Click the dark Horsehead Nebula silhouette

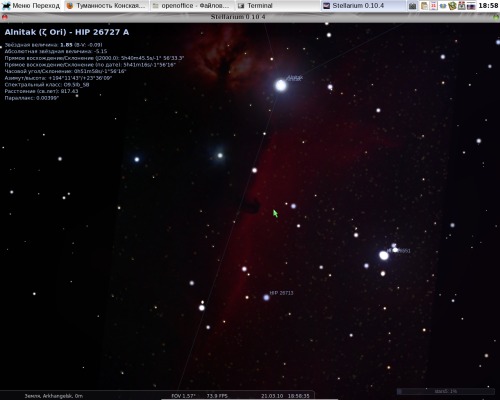[x=251, y=205]
